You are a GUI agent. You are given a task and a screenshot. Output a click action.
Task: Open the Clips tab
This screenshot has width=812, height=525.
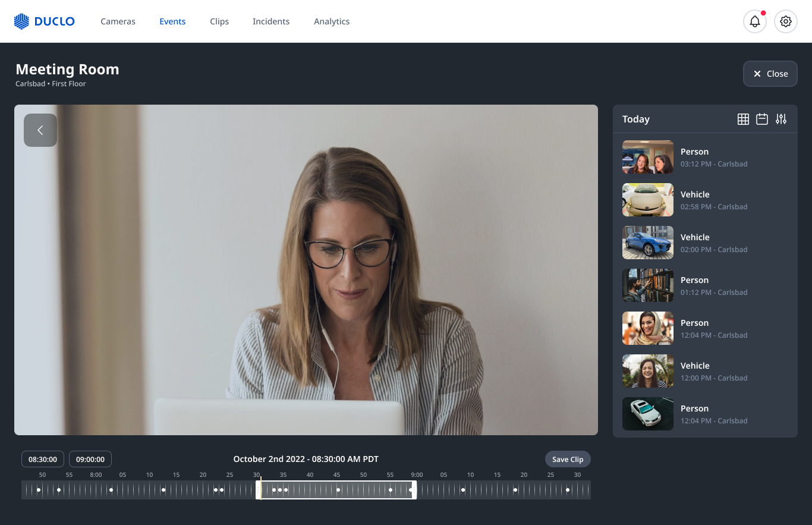(x=219, y=21)
